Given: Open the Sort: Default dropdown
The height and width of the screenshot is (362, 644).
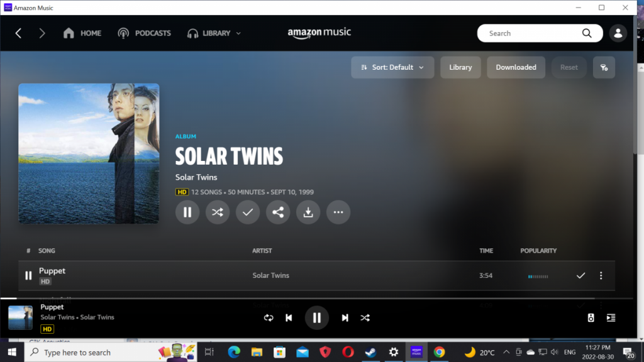Looking at the screenshot, I should click(x=392, y=67).
